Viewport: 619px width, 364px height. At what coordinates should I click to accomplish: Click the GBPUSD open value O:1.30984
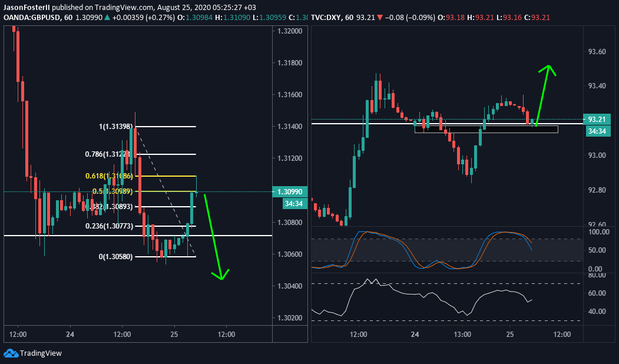point(194,17)
